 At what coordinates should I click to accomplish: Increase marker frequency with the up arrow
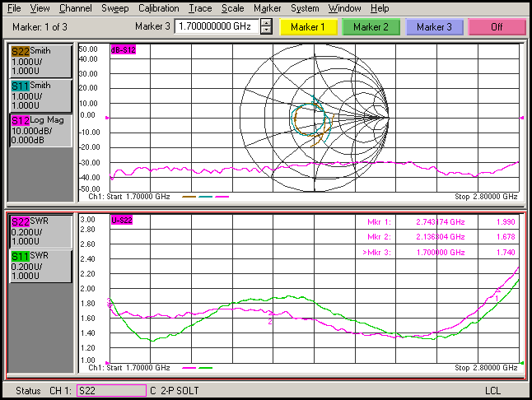coord(265,22)
